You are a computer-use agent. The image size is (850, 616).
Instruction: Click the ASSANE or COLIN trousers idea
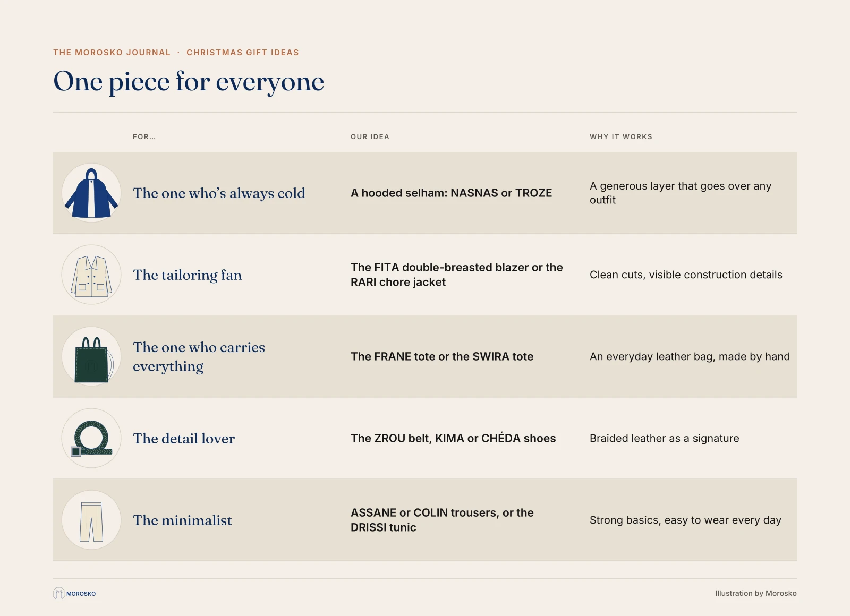pos(442,520)
